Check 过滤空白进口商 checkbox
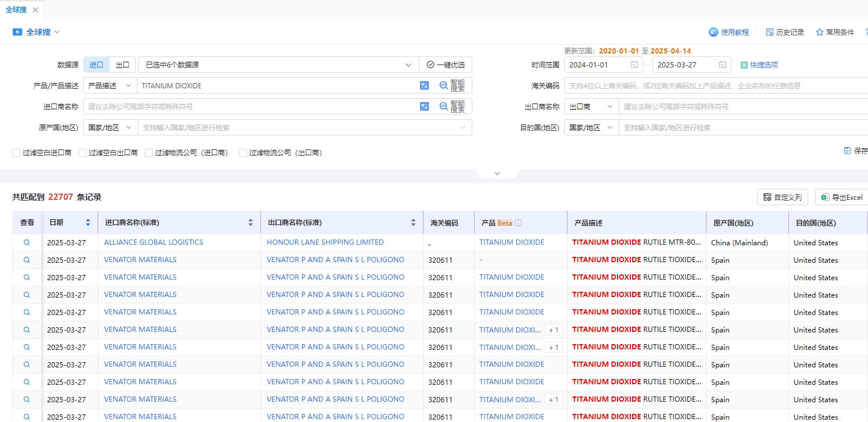 (x=16, y=153)
